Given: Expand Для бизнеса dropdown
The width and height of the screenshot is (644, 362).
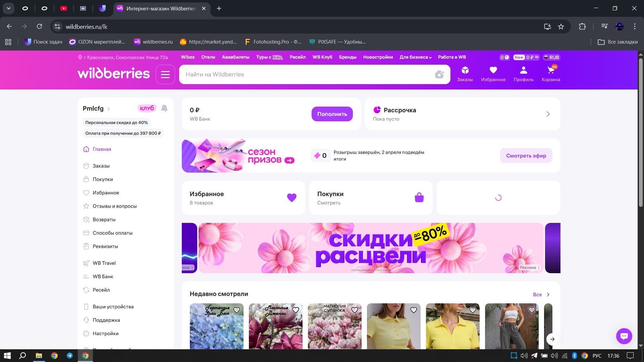Looking at the screenshot, I should tap(415, 57).
